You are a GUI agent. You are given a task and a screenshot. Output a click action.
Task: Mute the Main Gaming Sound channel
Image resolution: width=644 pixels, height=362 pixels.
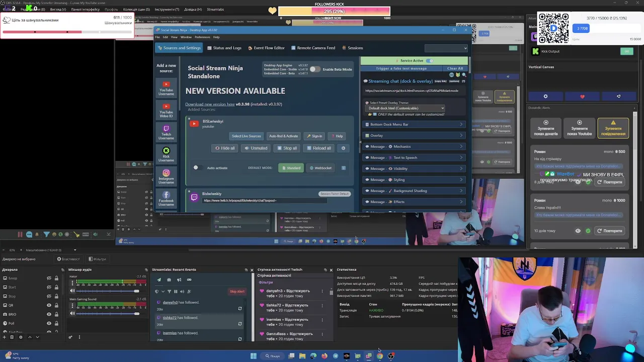[x=72, y=314]
